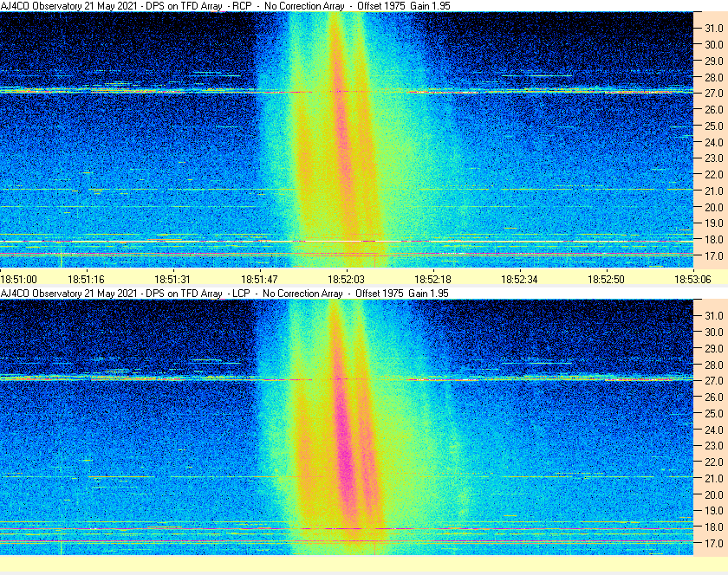Click 21.0 frequency label in RCP panel
This screenshot has width=728, height=575.
[x=714, y=191]
